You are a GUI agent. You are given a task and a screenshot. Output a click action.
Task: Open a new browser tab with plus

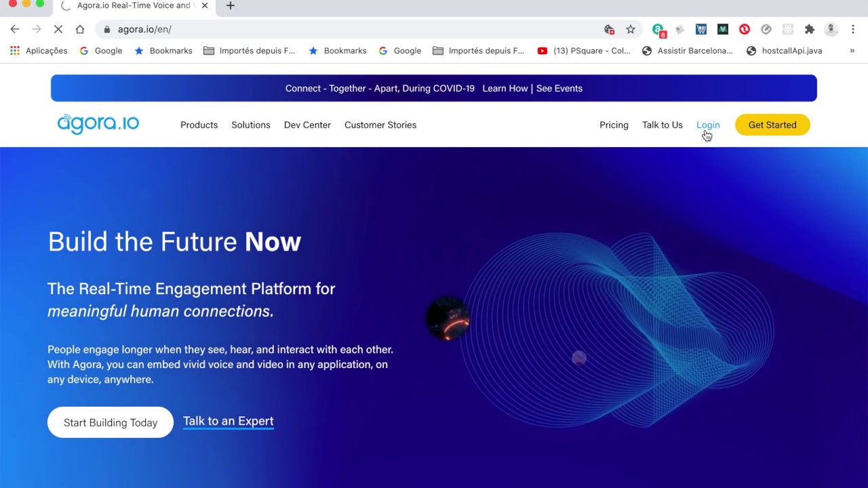click(231, 5)
